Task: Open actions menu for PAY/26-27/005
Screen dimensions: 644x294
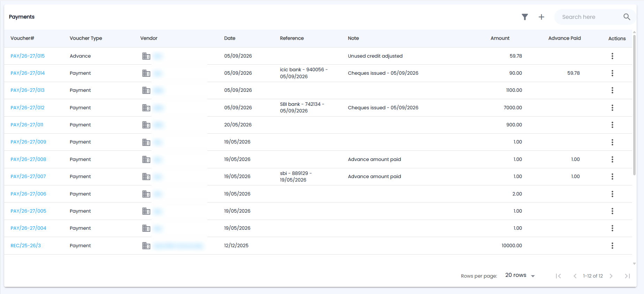Action: (612, 211)
